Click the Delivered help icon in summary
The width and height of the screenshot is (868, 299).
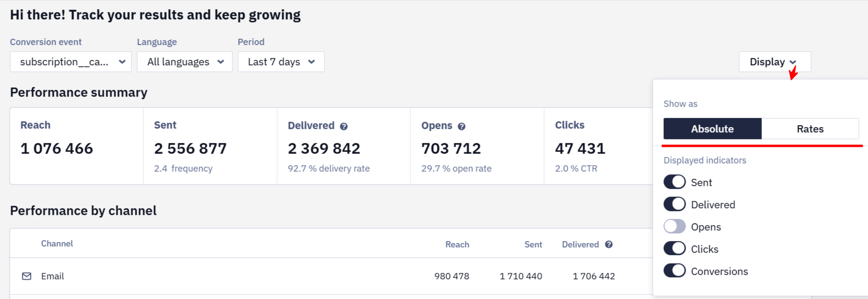click(344, 127)
